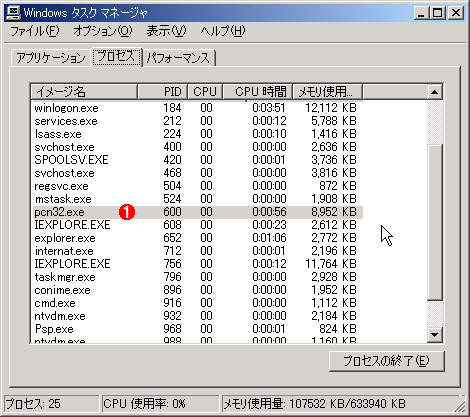Viewport: 470px width, 417px height.
Task: Select the lsass.exe process row
Action: tap(197, 134)
